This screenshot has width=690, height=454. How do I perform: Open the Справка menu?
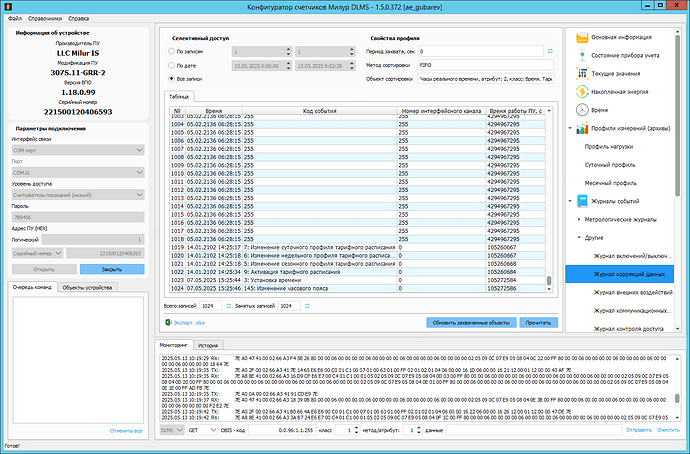tap(78, 18)
